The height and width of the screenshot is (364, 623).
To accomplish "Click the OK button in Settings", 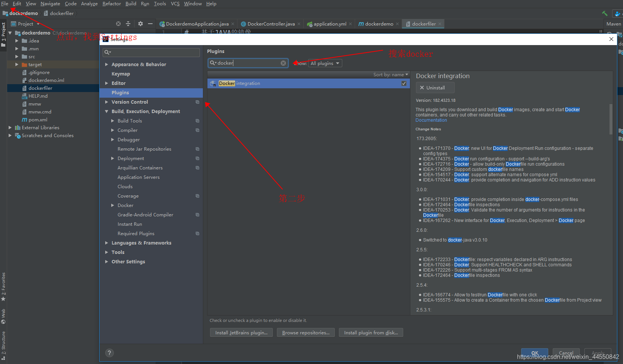I will click(535, 353).
